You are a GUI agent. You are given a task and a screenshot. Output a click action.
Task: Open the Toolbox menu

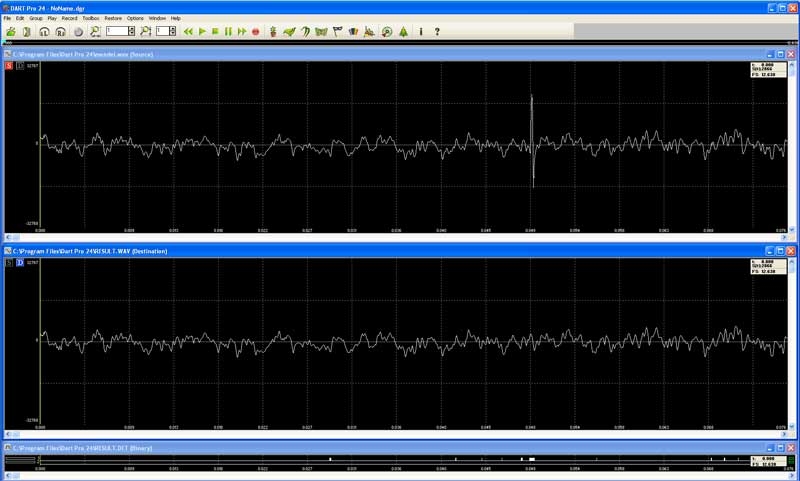pos(91,18)
